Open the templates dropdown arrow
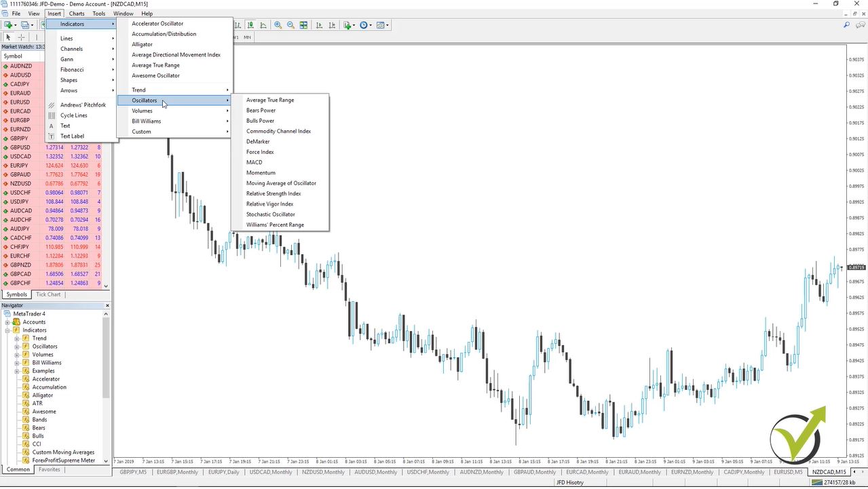This screenshot has width=868, height=489. coord(388,25)
